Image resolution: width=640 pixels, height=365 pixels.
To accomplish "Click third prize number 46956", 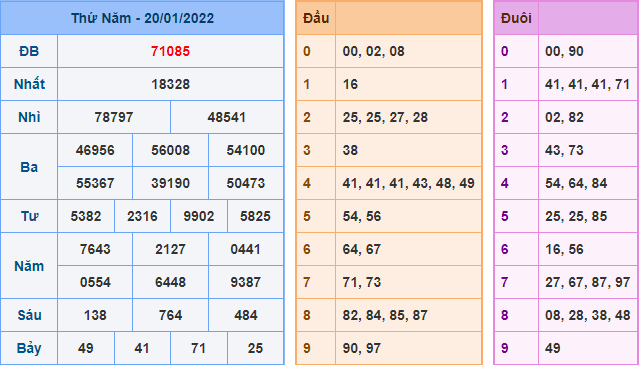I will (x=95, y=150).
